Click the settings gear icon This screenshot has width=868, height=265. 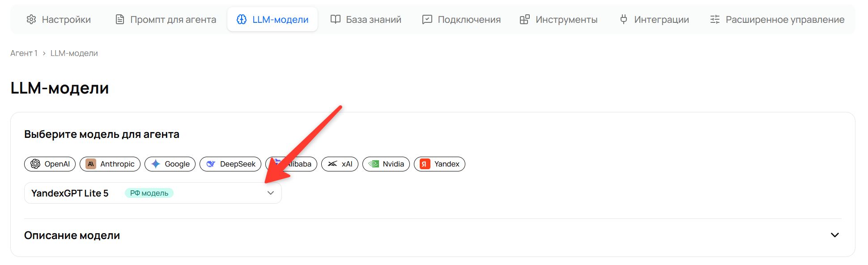click(31, 19)
